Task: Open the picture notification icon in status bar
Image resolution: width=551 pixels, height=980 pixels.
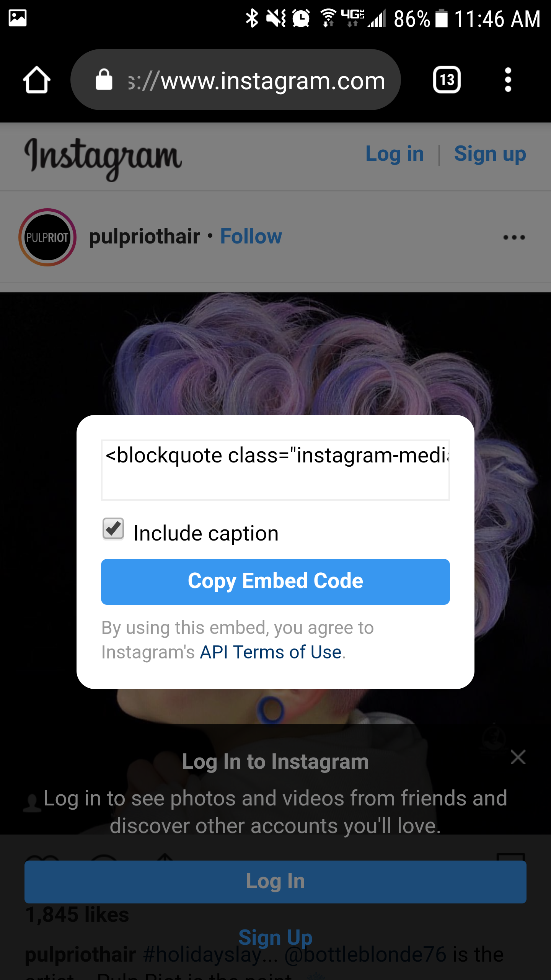Action: click(18, 18)
